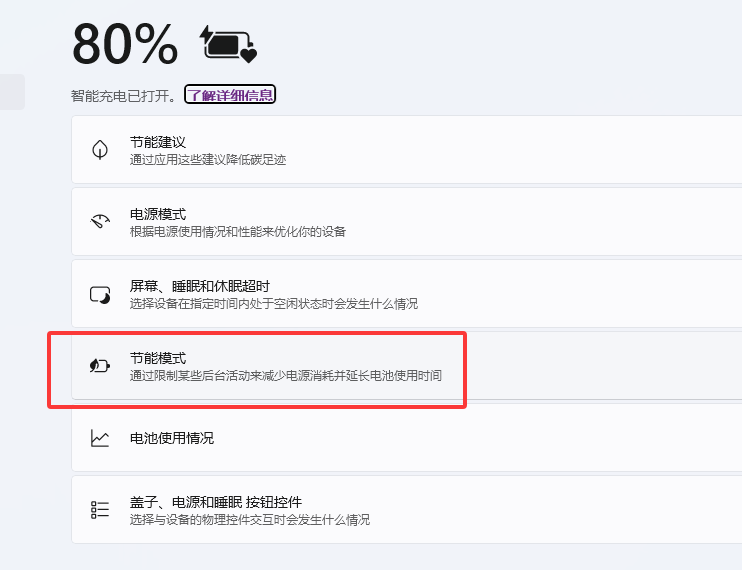Click the 根据电源使用情况和性能来优化你的设备 description
Screen dimensions: 742x570
238,232
